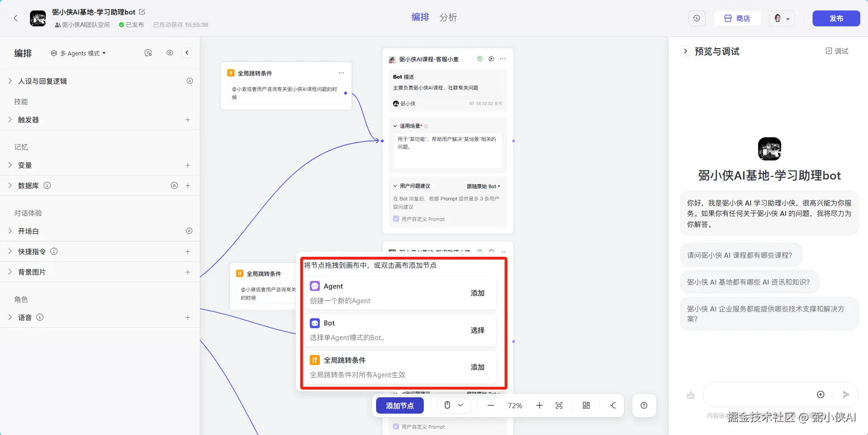Expand the 背景图片 section
The width and height of the screenshot is (868, 435).
coord(10,272)
